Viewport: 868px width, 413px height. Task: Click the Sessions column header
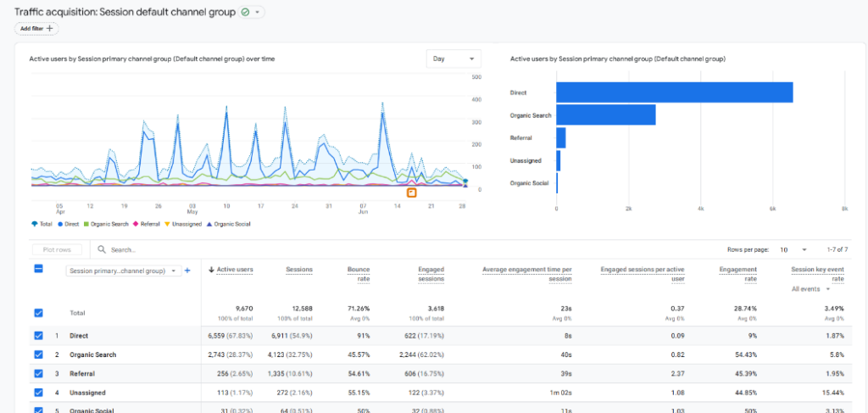(299, 270)
